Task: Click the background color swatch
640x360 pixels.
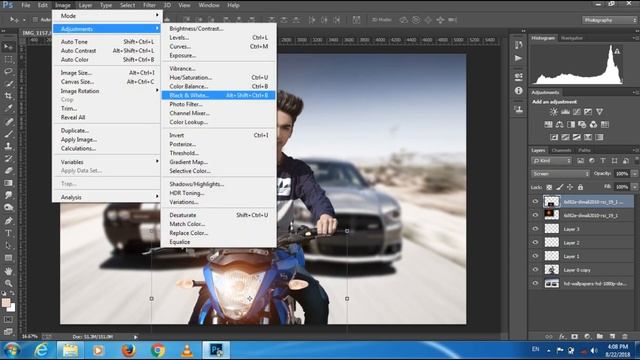Action: (11, 307)
